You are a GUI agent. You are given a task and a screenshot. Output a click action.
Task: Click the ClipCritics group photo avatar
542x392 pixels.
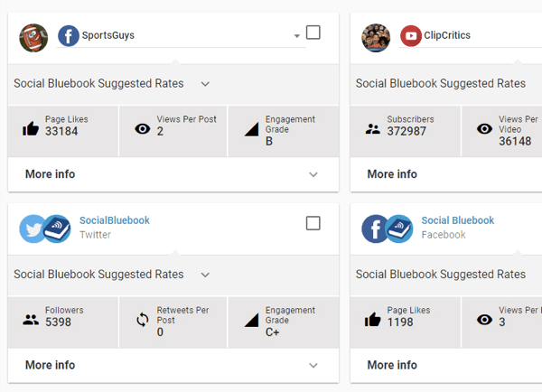[x=376, y=38]
